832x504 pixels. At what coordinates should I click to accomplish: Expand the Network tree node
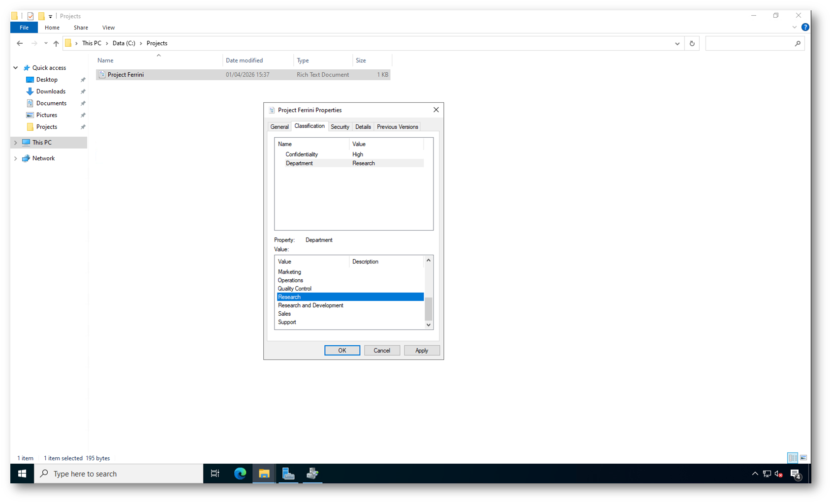[x=16, y=158]
